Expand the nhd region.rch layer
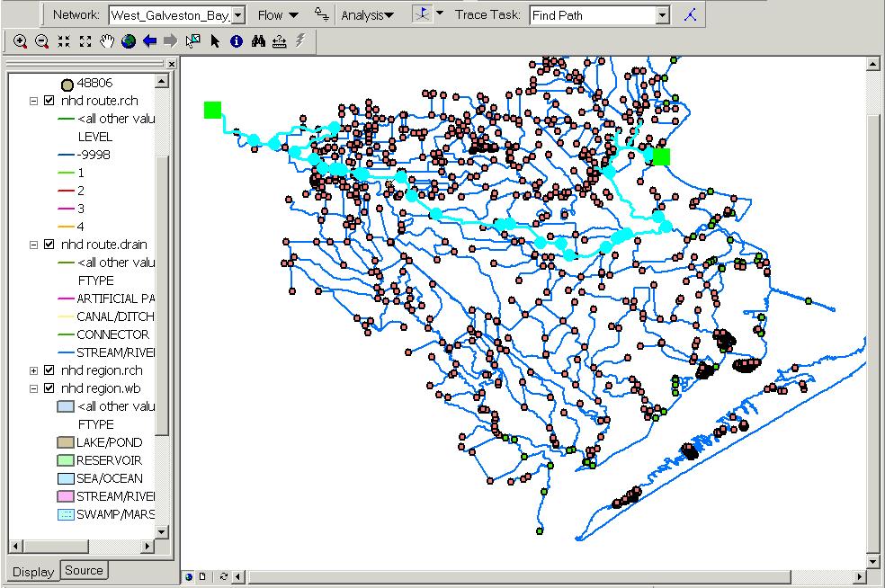885x588 pixels. (x=34, y=370)
